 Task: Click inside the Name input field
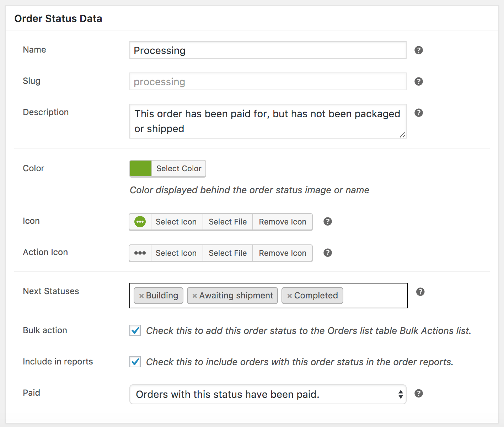268,50
